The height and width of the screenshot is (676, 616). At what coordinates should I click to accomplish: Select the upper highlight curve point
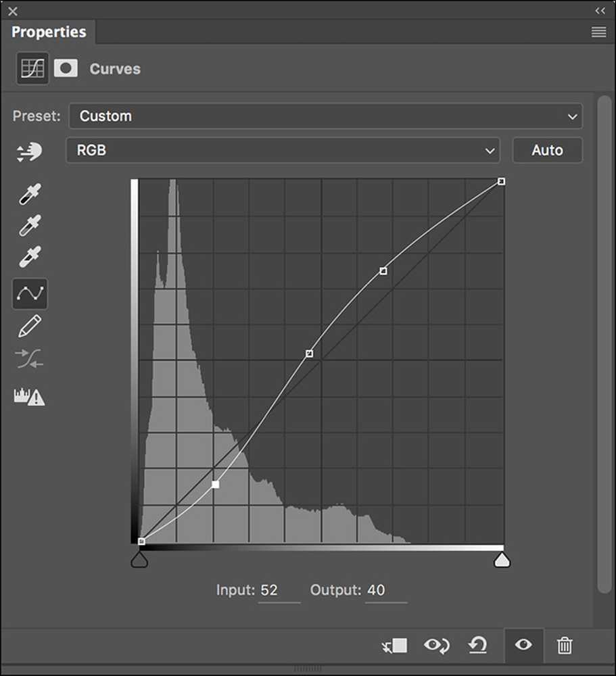(383, 271)
